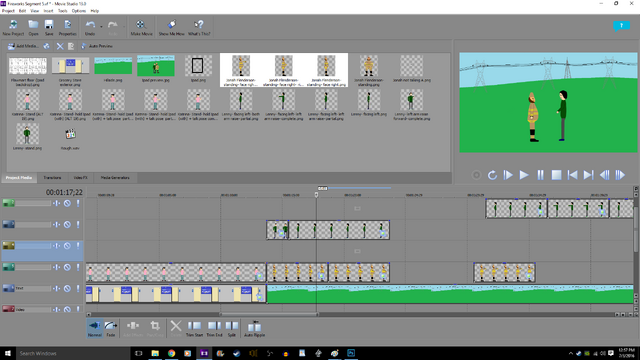Open media properties page icon
The width and height of the screenshot is (640, 360).
pyautogui.click(x=71, y=46)
